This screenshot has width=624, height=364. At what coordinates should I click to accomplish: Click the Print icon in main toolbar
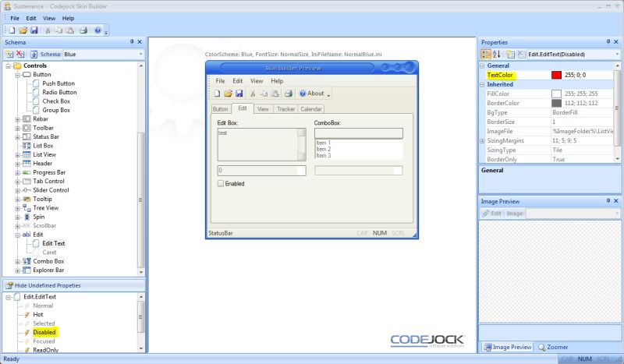[x=83, y=30]
